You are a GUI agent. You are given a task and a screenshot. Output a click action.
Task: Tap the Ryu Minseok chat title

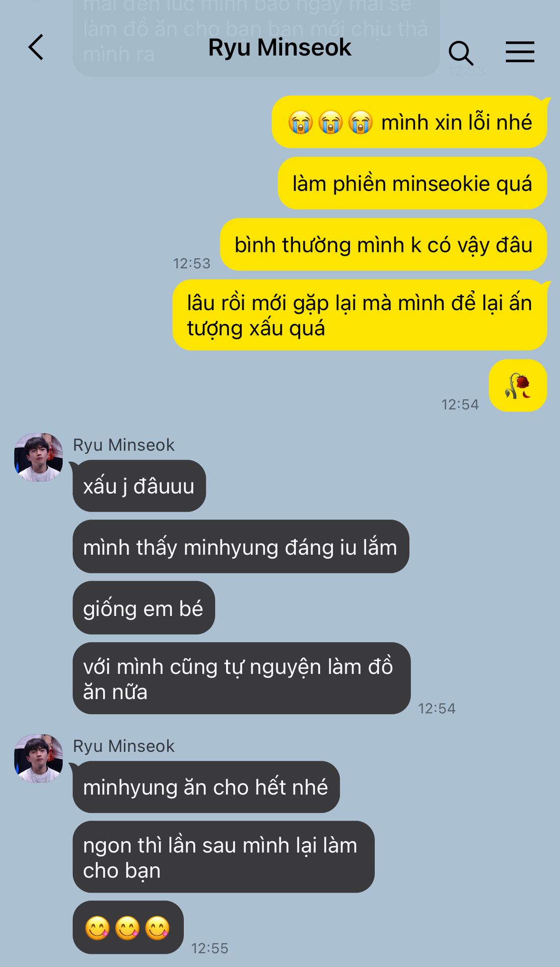point(279,48)
